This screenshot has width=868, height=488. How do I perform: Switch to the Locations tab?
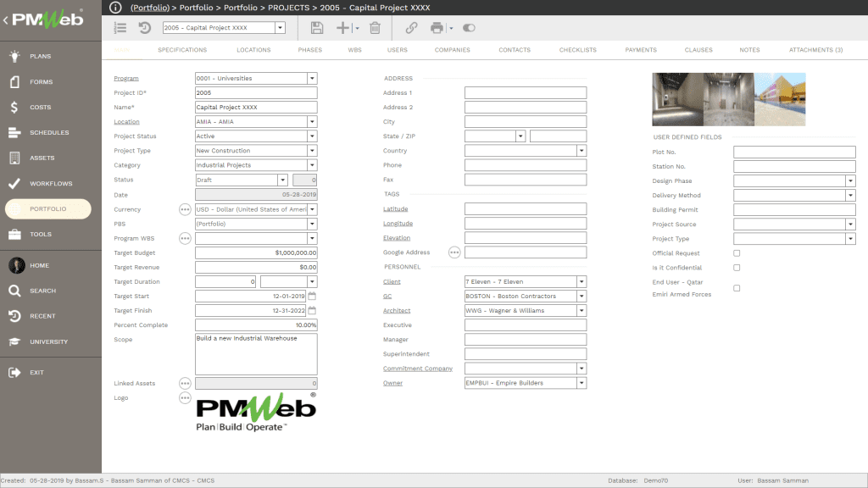(253, 50)
